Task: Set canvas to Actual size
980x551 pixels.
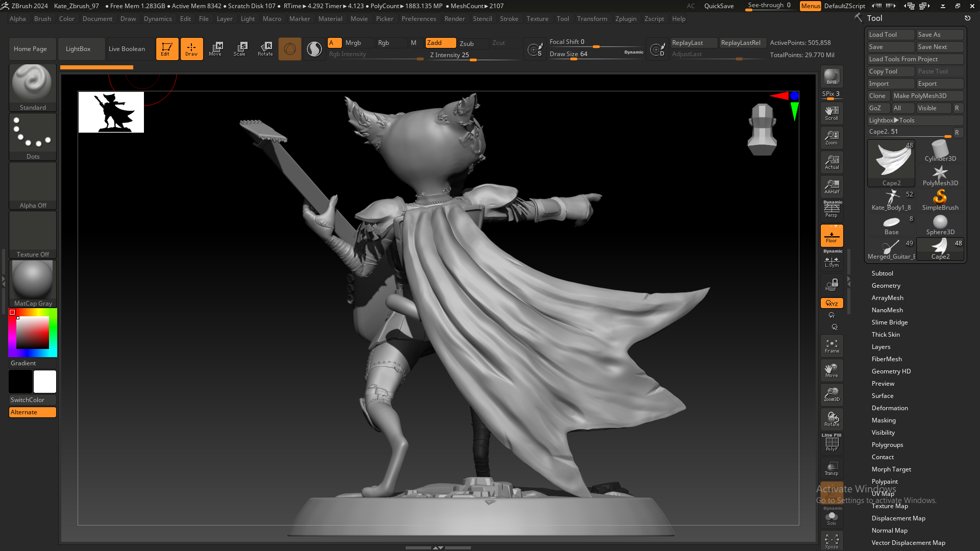Action: 831,162
